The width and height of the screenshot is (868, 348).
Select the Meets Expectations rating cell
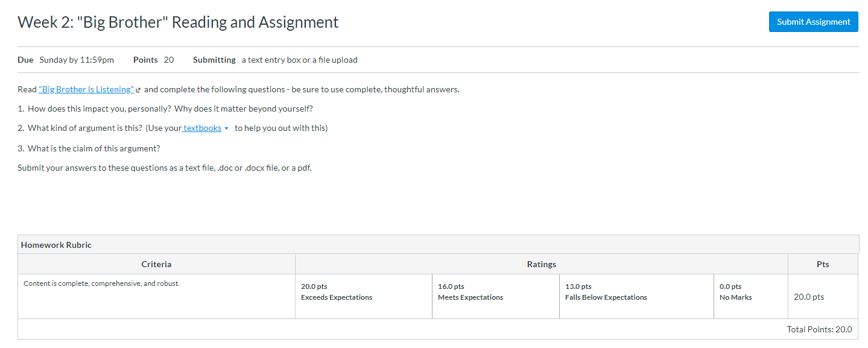click(496, 296)
